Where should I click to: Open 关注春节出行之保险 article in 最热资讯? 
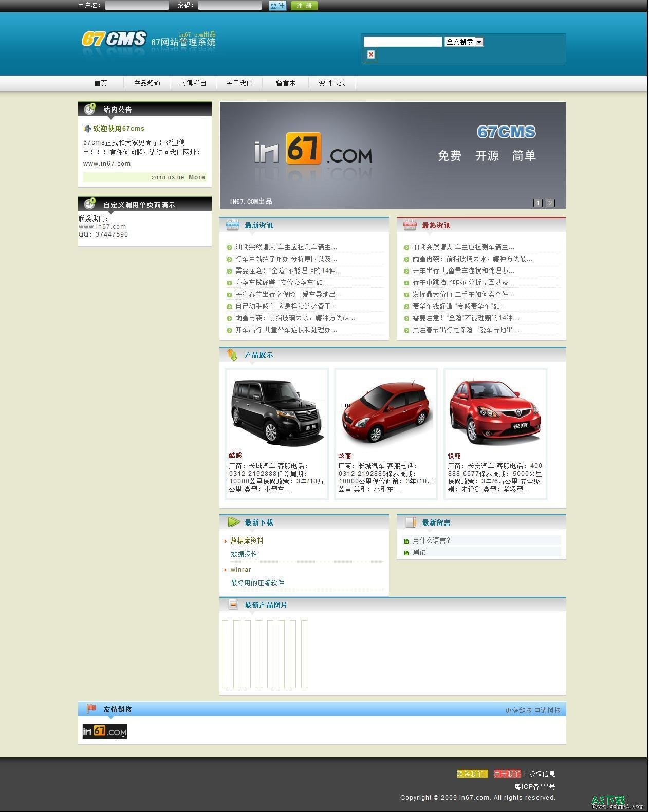pos(466,330)
